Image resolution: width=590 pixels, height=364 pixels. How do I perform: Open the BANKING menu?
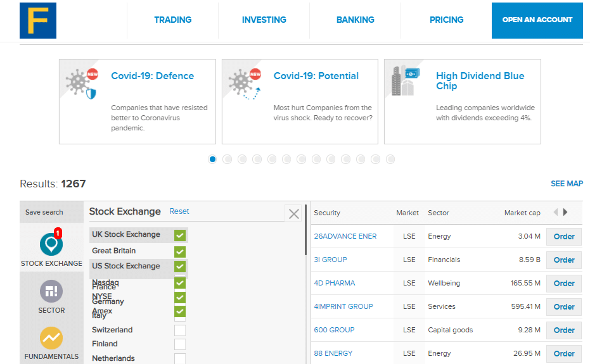(x=355, y=20)
